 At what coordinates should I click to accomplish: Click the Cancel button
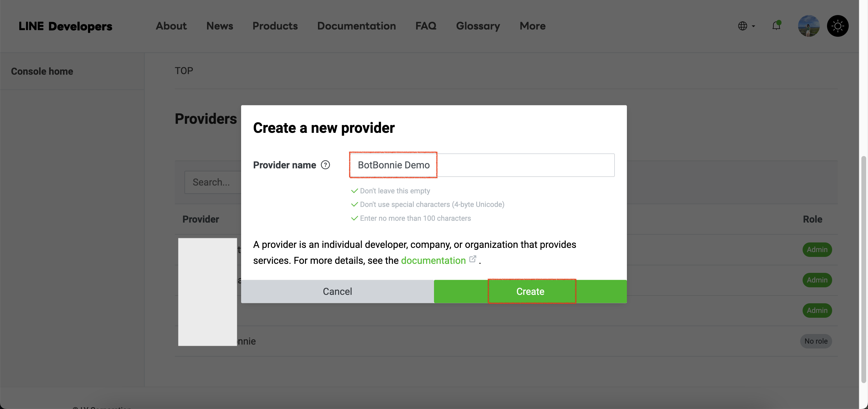337,291
